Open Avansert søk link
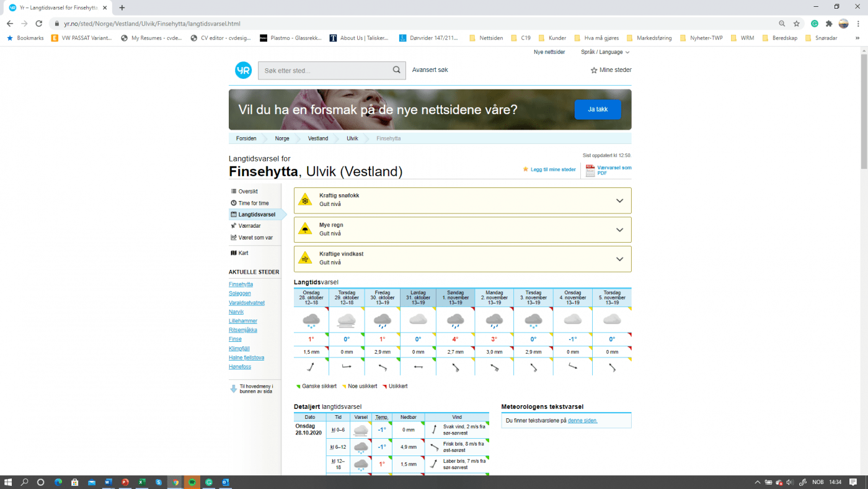This screenshot has width=868, height=489. pos(430,70)
